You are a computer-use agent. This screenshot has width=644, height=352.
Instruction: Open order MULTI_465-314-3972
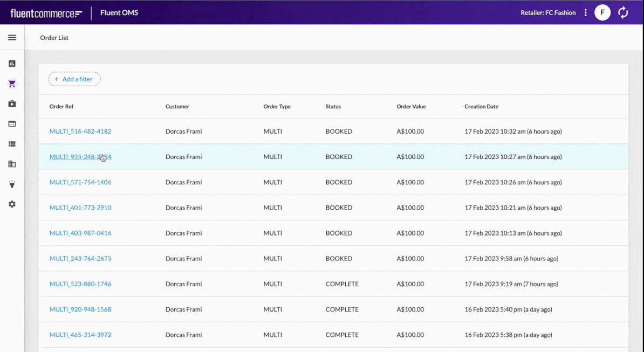[x=80, y=334]
